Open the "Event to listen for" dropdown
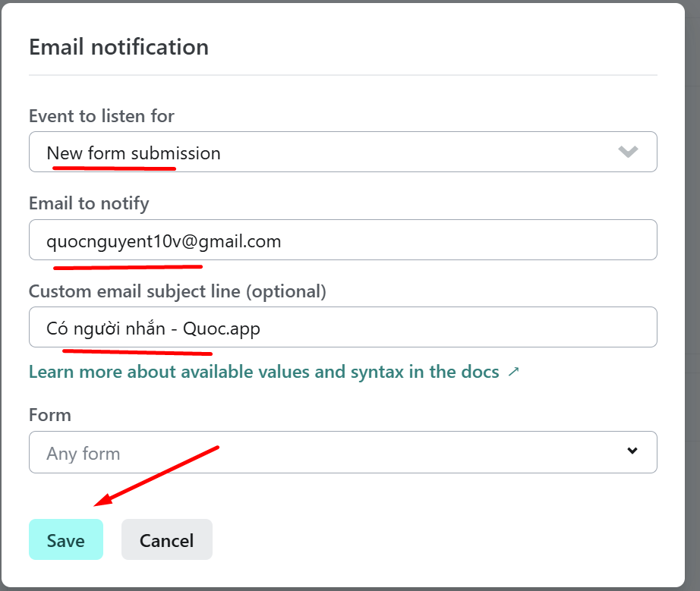Screen dimensions: 700x591 (x=342, y=152)
